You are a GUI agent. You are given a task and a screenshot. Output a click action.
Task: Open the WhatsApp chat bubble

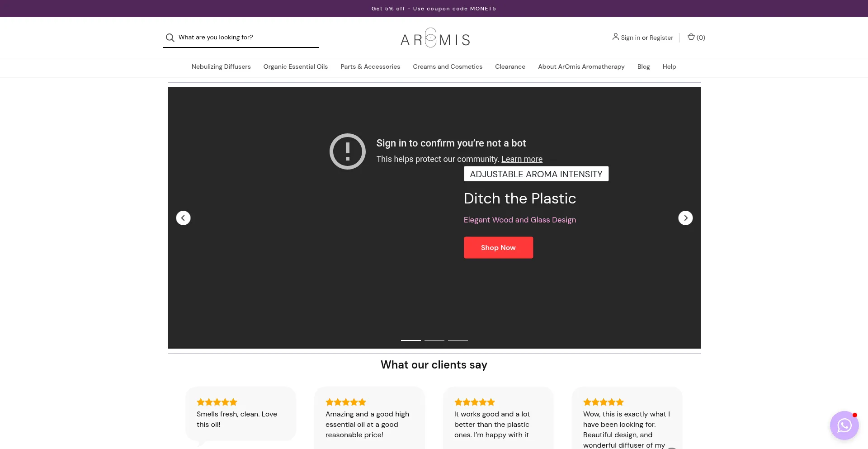[844, 425]
